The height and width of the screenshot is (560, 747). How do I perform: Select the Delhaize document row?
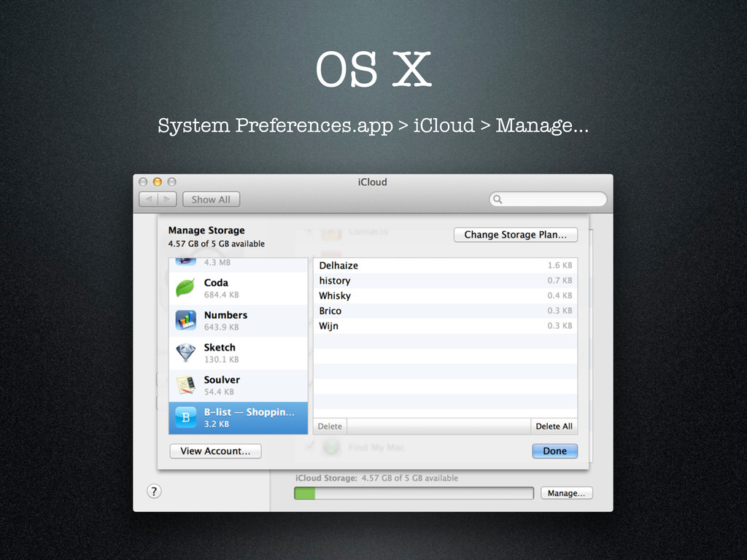coord(445,265)
